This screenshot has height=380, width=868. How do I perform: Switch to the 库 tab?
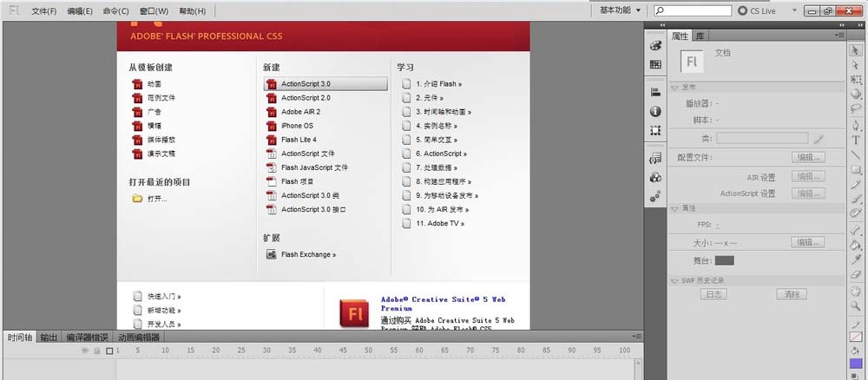click(700, 36)
